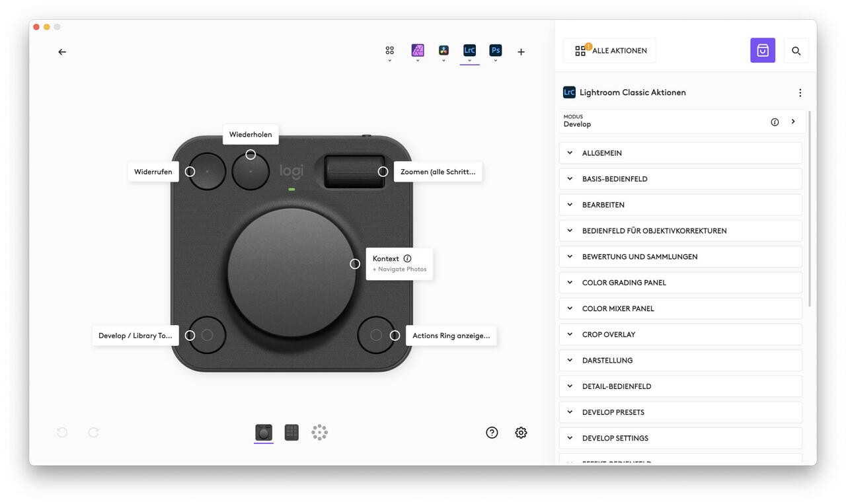Click the back arrow icon

[62, 52]
